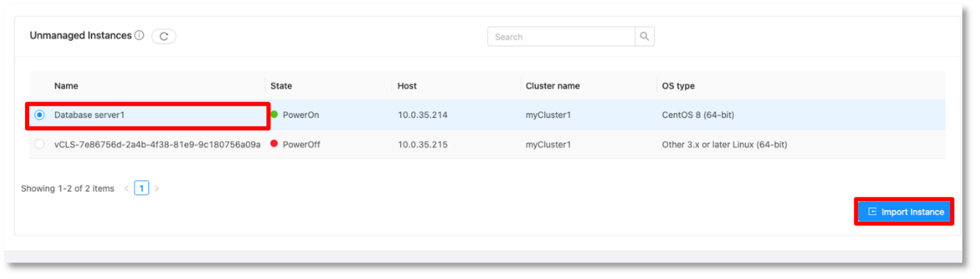Deselect Database server1 by clicking its radio
This screenshot has height=279, width=980.
point(39,115)
